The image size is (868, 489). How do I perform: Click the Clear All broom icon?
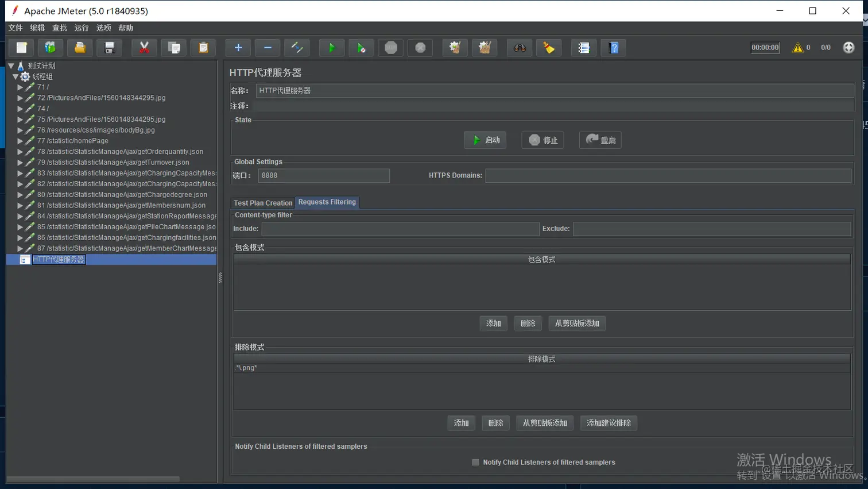485,48
